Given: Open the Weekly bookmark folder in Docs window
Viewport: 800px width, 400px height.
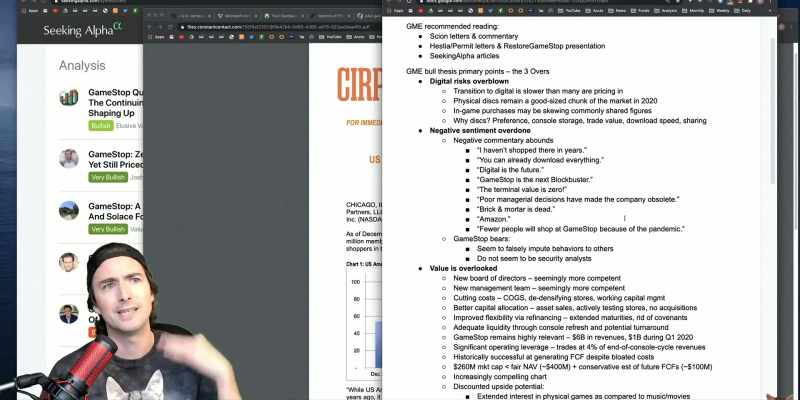Looking at the screenshot, I should tap(718, 11).
